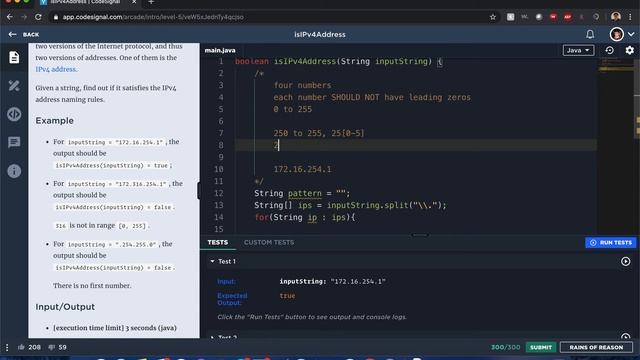Click the SUBMIT button
Viewport: 640px width, 360px height.
click(x=541, y=347)
